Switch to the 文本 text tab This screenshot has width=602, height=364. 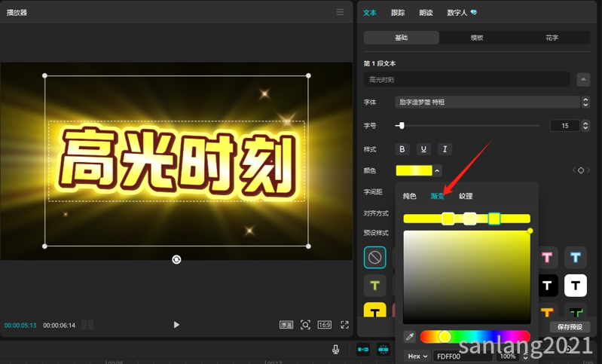(x=370, y=13)
